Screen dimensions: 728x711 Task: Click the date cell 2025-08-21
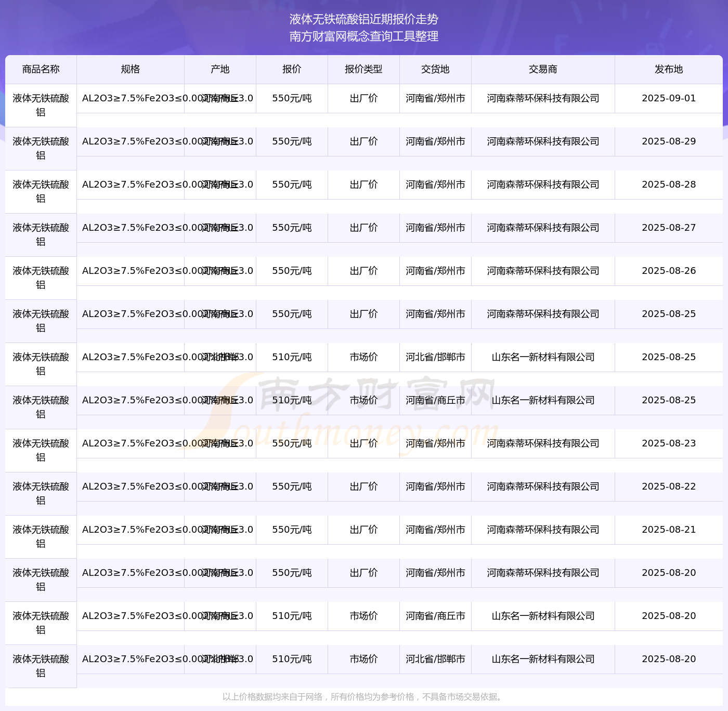[669, 530]
